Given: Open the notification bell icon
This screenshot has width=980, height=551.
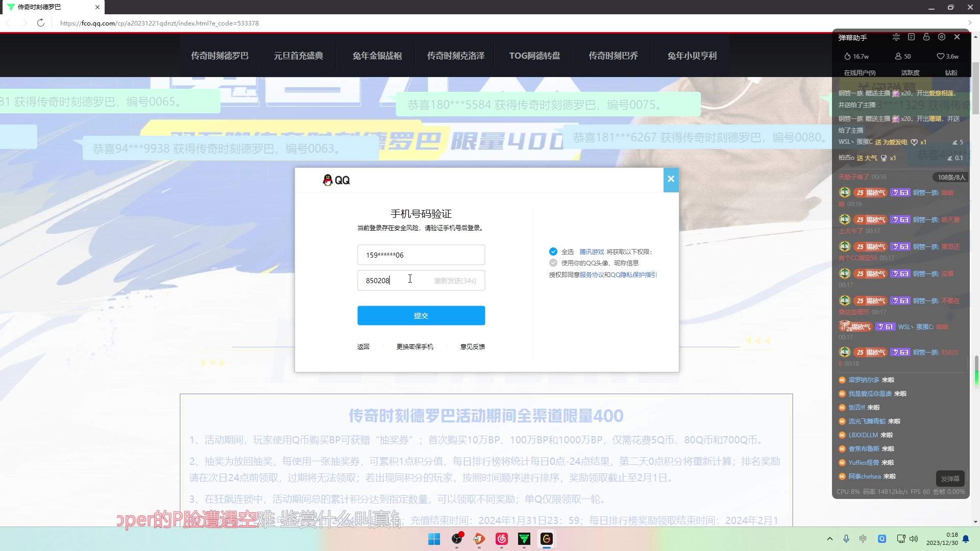Looking at the screenshot, I should point(966,539).
